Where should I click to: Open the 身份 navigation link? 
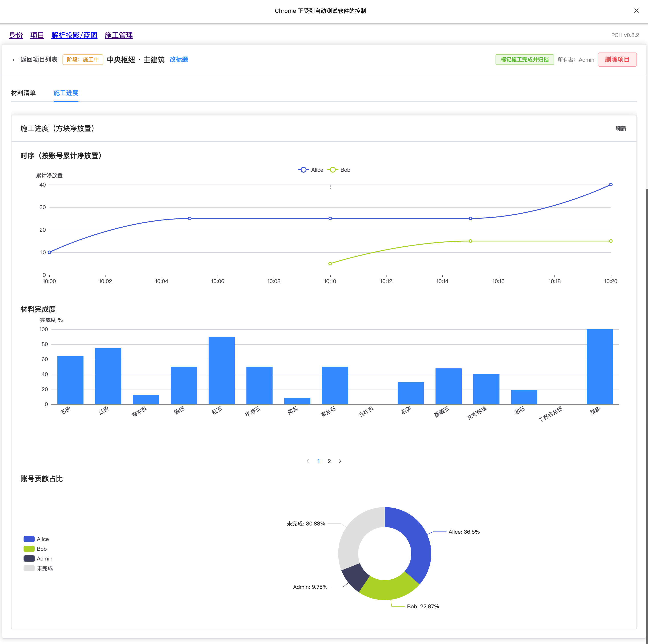[x=16, y=35]
